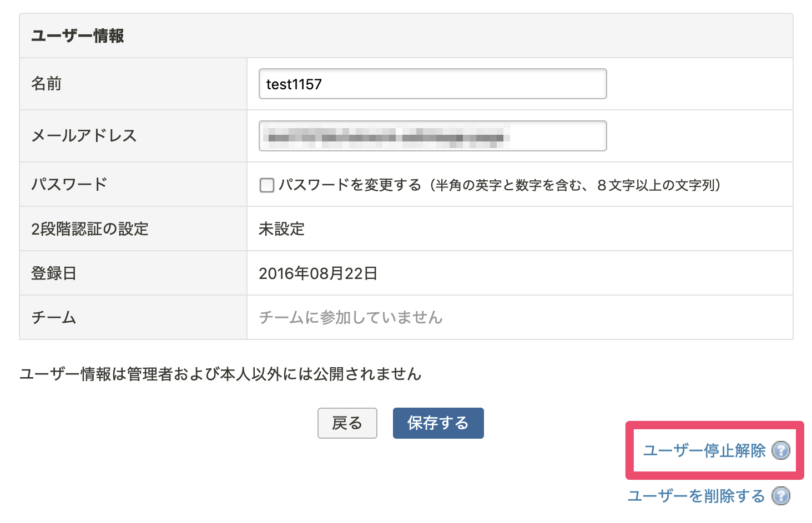Viewport: 812px width, 523px height.
Task: Toggle the checkbox in the パスワード row
Action: pos(266,185)
